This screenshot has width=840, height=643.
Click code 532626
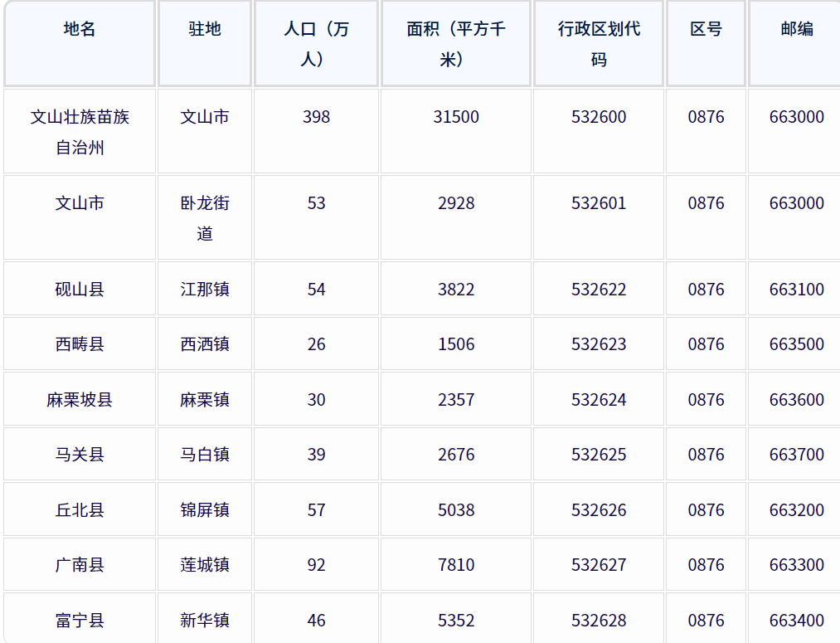(x=599, y=510)
